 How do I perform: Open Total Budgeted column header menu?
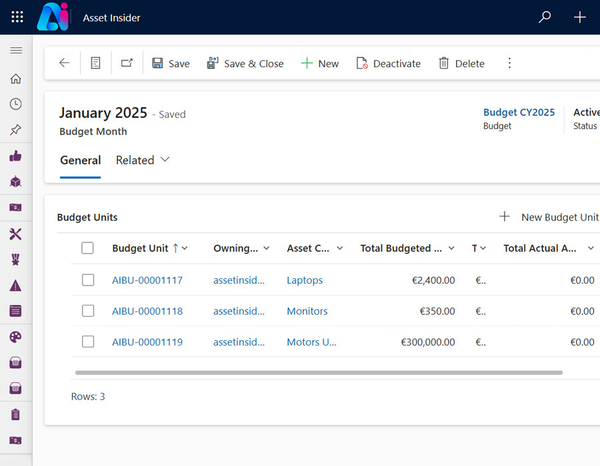pos(406,248)
